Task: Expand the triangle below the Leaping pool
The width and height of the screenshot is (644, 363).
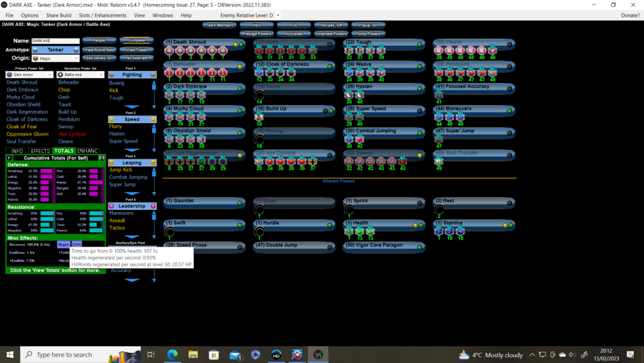Action: tap(132, 193)
